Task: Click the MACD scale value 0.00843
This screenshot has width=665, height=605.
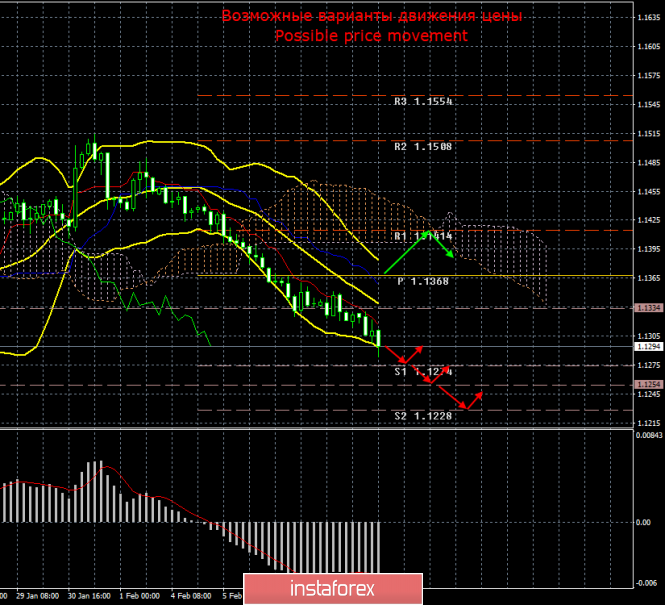Action: tap(649, 435)
